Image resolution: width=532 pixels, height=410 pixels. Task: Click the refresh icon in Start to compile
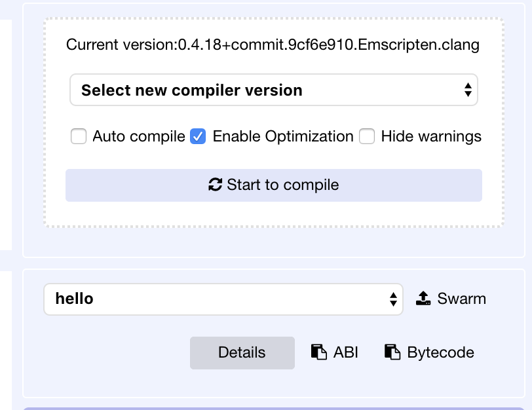tap(215, 185)
